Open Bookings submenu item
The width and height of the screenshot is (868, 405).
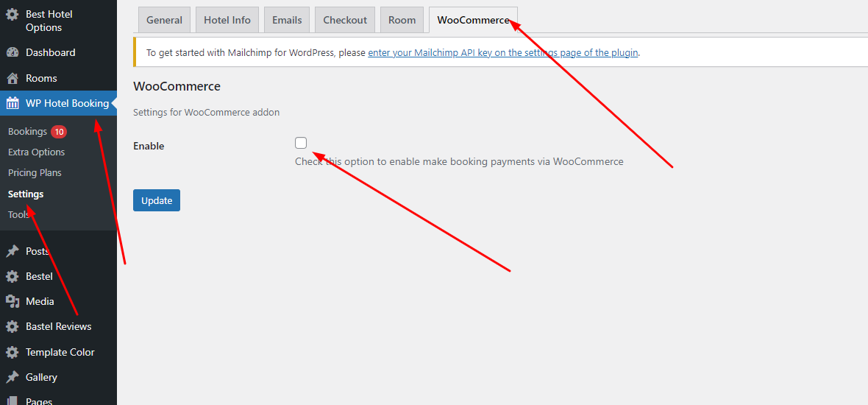pos(28,131)
